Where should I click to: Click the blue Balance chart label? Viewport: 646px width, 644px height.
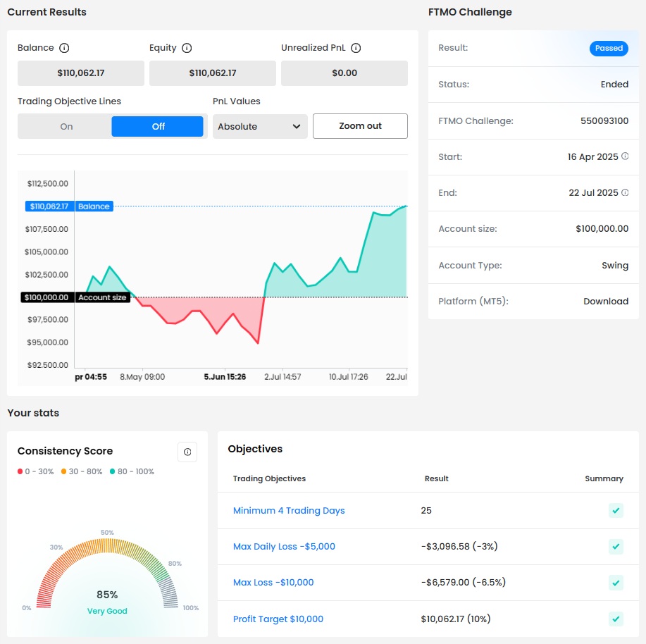click(94, 206)
